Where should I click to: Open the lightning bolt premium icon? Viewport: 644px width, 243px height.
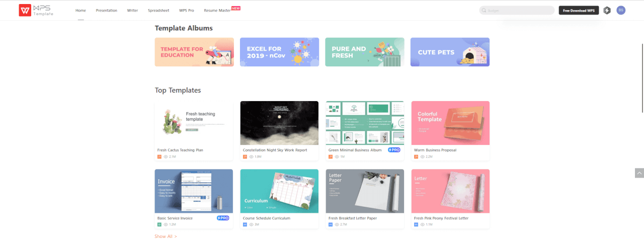607,10
